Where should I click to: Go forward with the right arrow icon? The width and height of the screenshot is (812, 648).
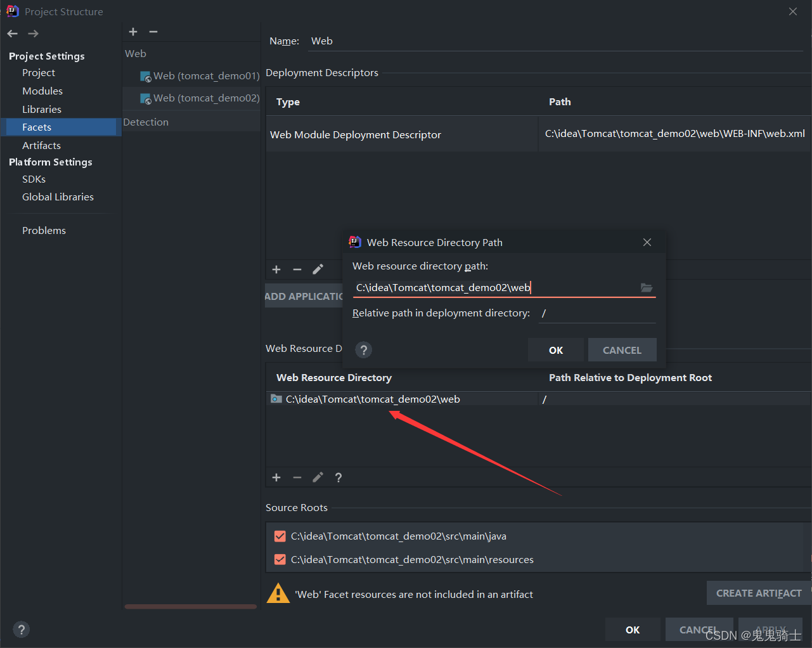pos(34,34)
